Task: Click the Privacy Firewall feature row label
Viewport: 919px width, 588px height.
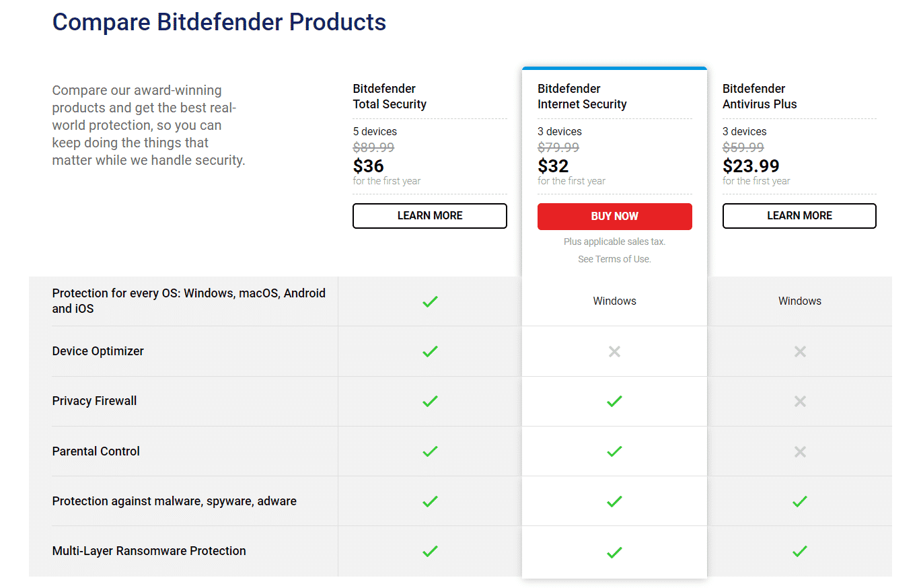Action: point(94,401)
